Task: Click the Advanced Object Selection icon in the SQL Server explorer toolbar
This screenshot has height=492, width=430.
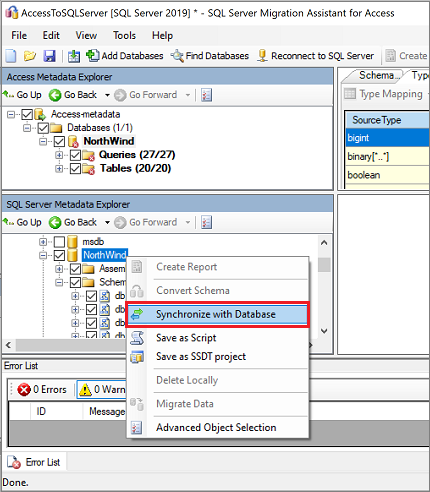Action: pos(207,222)
